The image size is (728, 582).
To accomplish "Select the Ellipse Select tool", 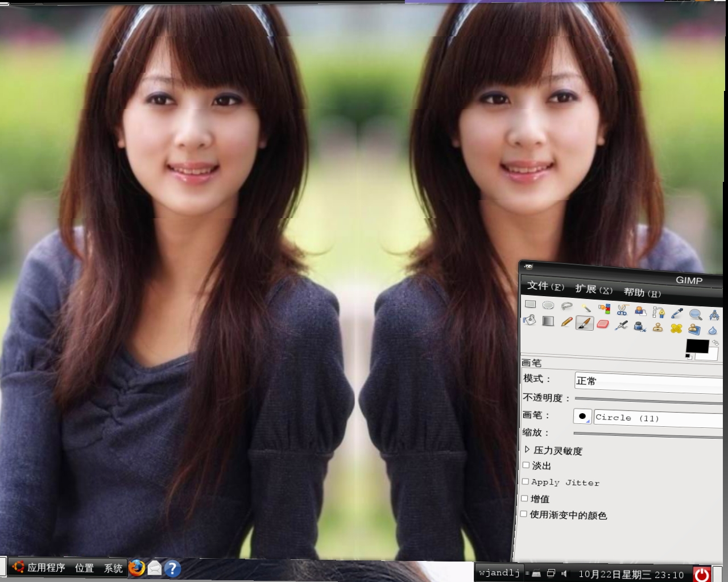I will [x=548, y=305].
